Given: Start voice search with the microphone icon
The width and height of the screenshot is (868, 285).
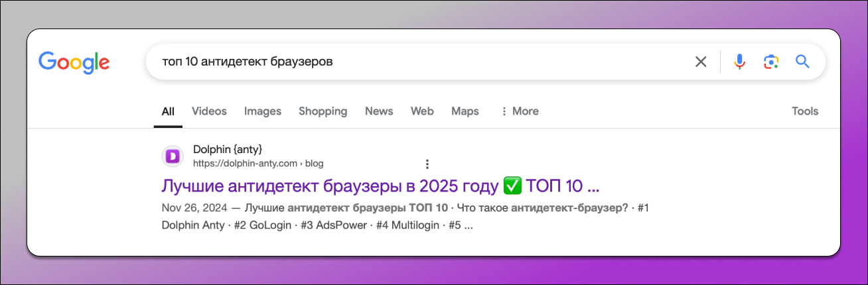Looking at the screenshot, I should pyautogui.click(x=739, y=62).
